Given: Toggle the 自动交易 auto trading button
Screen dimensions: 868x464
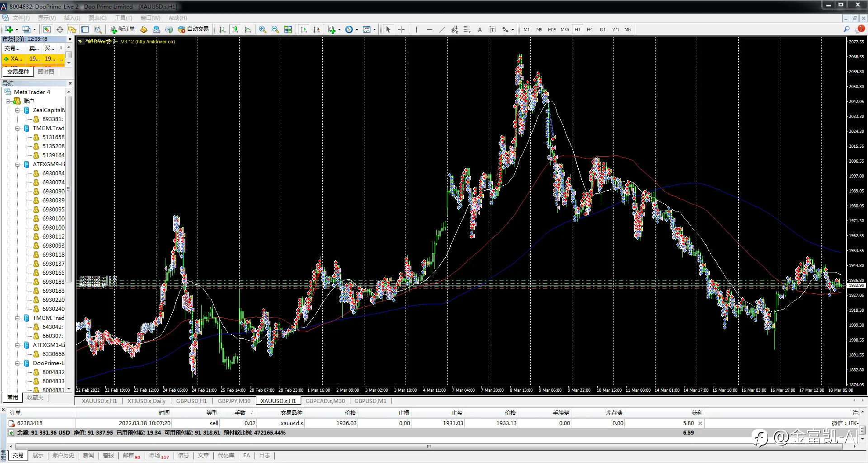Looking at the screenshot, I should point(193,29).
